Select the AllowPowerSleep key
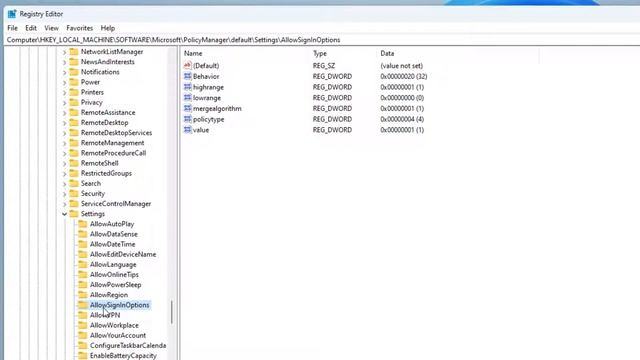Screen dimensions: 640x360 pos(116,285)
